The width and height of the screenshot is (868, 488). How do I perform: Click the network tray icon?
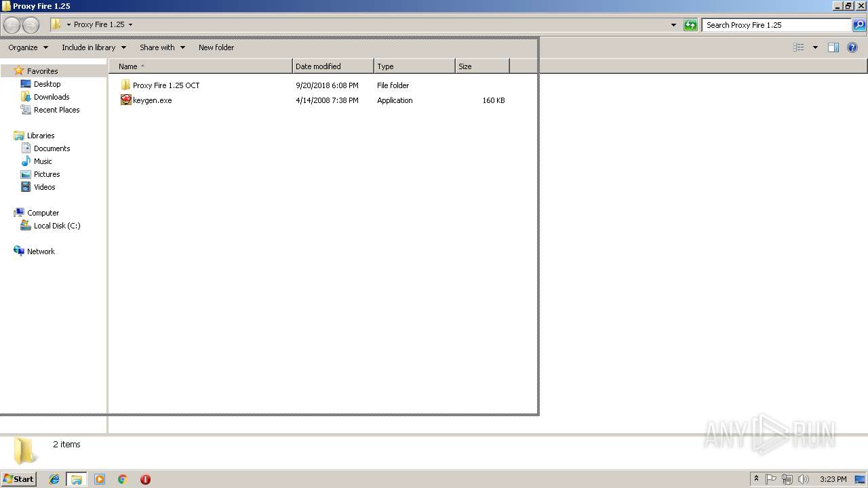point(787,479)
